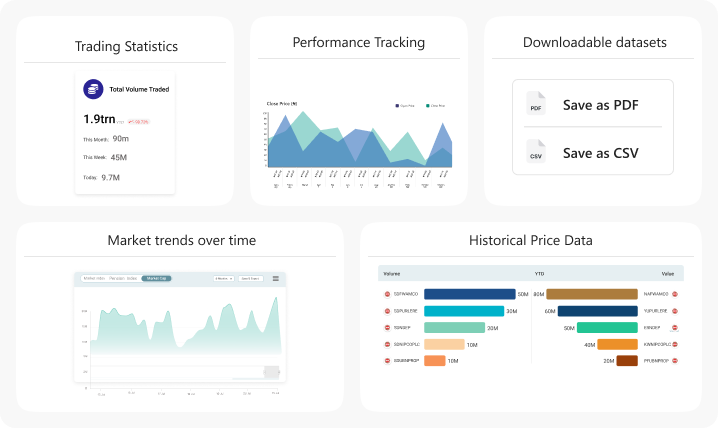Click the Total Volume Traded label
The width and height of the screenshot is (718, 428).
tap(139, 89)
